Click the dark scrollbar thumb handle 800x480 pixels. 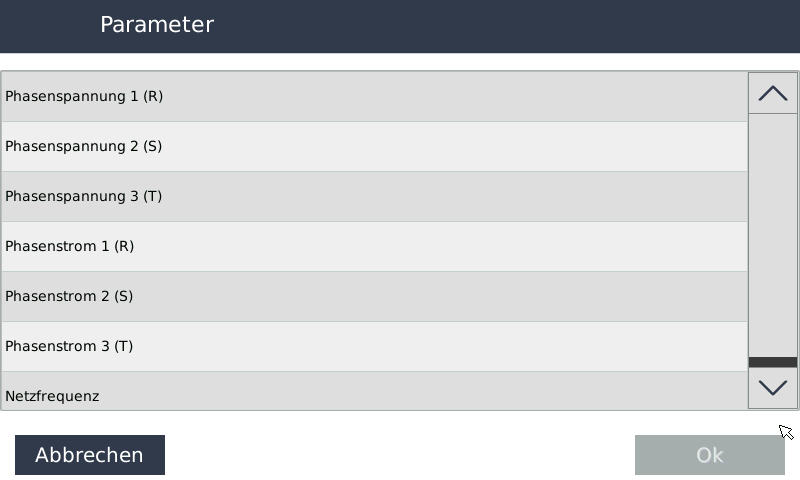[x=773, y=362]
